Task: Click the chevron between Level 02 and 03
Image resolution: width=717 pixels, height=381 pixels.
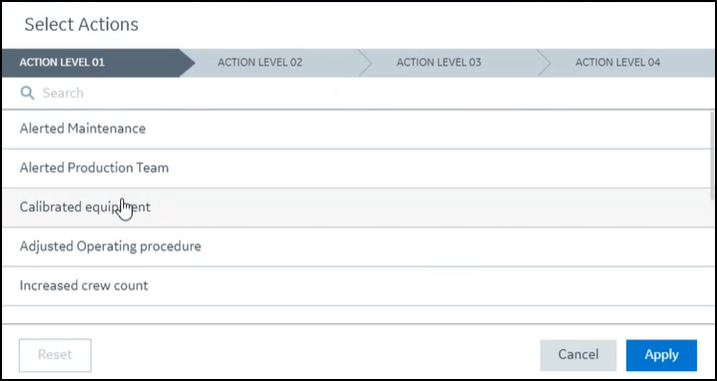Action: coord(366,63)
